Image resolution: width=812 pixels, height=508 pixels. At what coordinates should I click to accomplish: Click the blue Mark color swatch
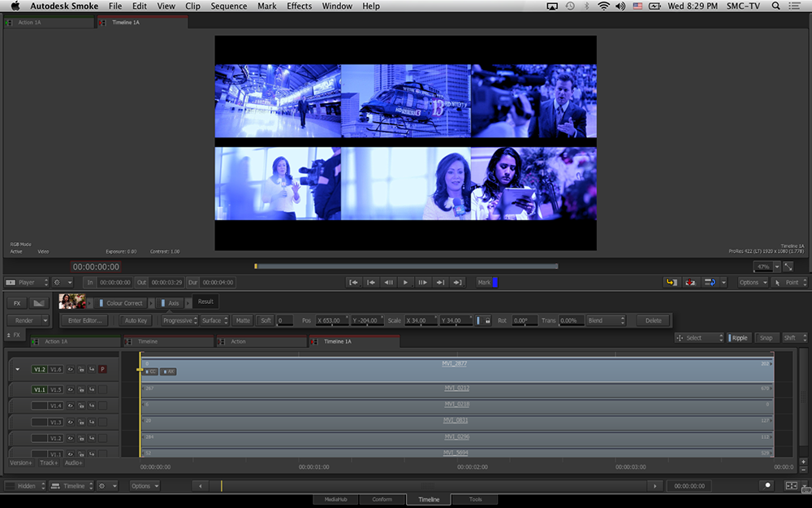495,282
